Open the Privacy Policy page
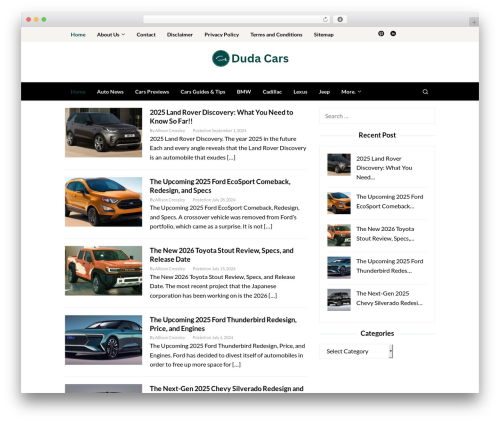The image size is (500, 423). 222,35
